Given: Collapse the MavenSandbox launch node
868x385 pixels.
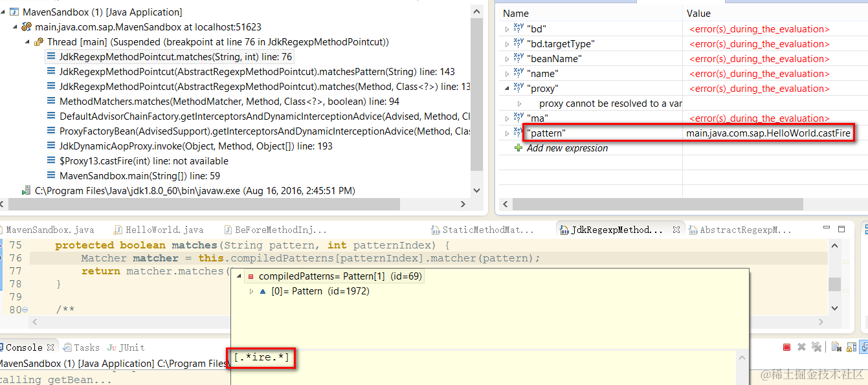Looking at the screenshot, I should [x=4, y=12].
